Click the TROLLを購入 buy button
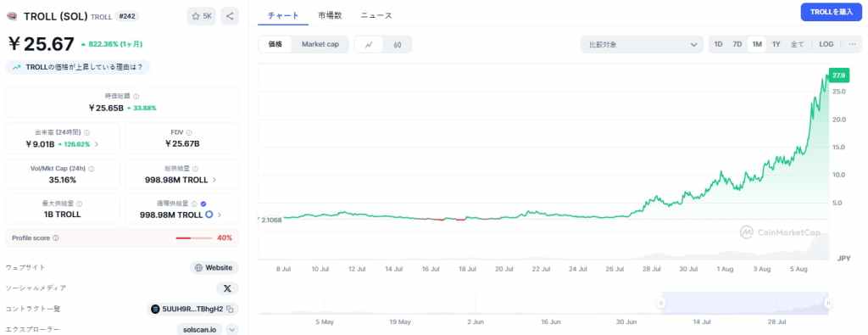This screenshot has width=868, height=335. click(831, 12)
